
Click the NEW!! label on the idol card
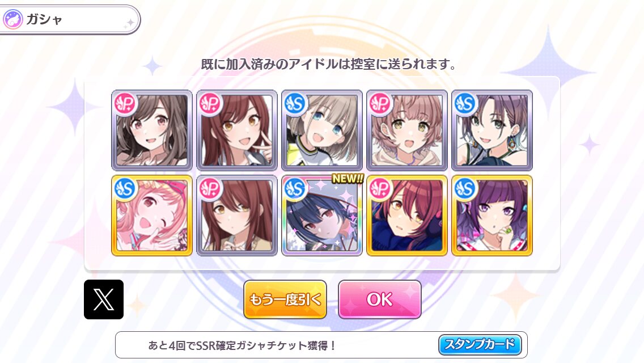coord(348,179)
